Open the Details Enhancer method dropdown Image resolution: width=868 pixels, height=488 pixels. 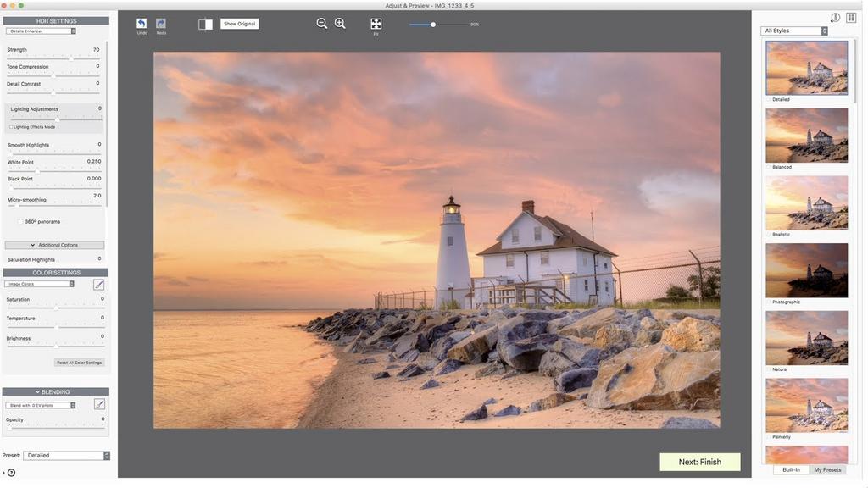point(41,31)
